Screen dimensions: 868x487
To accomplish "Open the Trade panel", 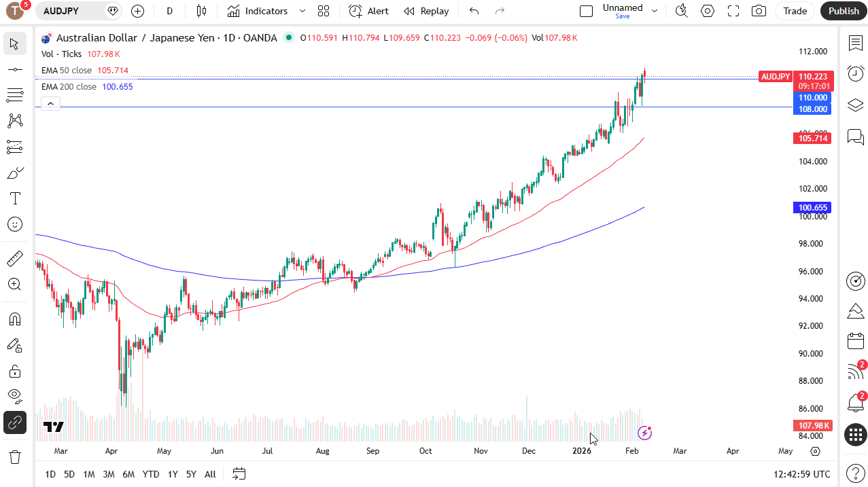I will [x=795, y=11].
